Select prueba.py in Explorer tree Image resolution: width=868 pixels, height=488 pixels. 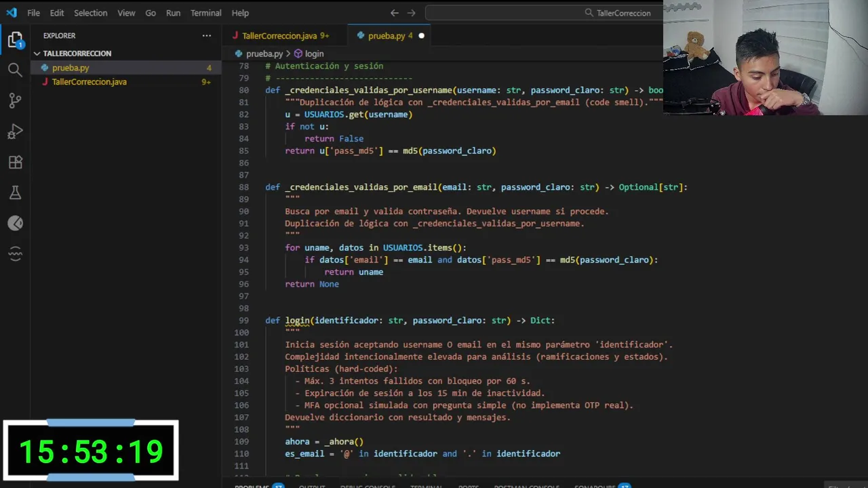[x=126, y=68]
